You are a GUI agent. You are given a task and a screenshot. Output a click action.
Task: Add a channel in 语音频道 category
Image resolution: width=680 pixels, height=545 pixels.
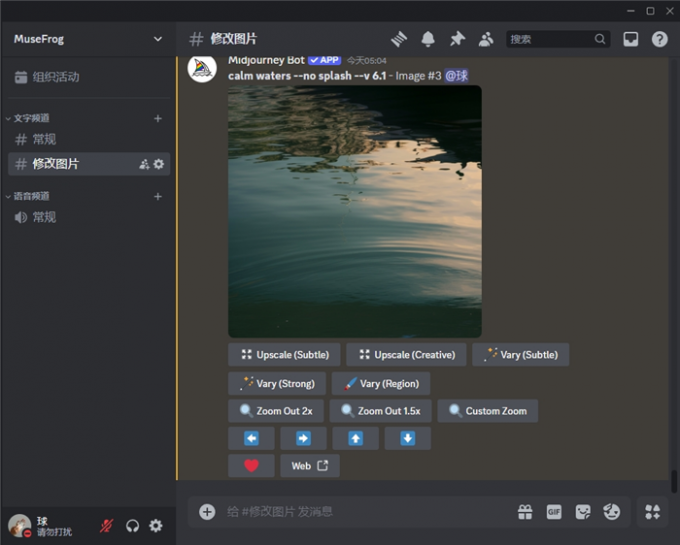tap(158, 196)
